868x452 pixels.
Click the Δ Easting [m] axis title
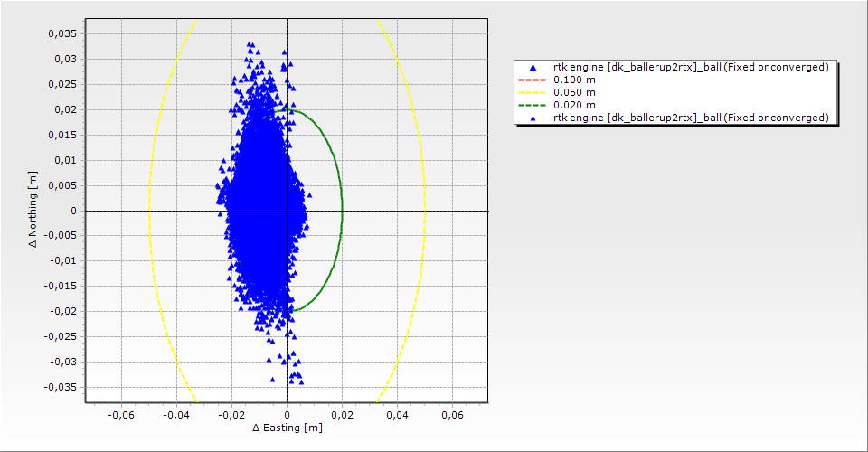coord(288,428)
